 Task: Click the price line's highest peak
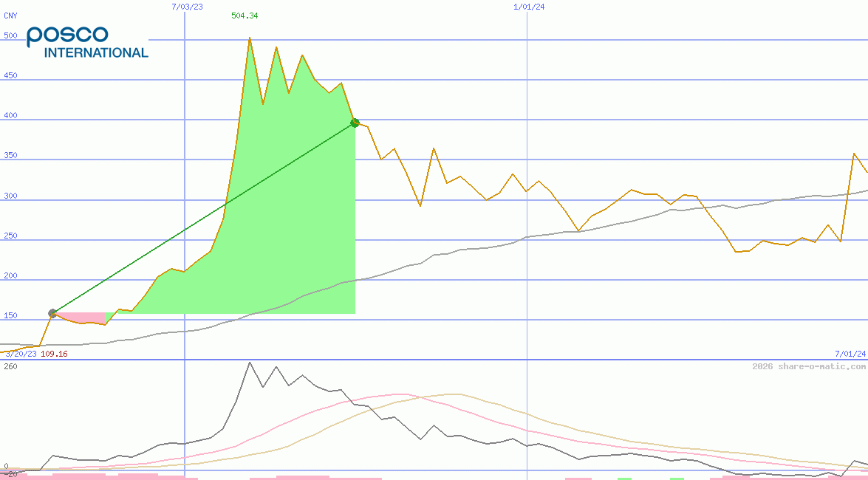pos(250,38)
